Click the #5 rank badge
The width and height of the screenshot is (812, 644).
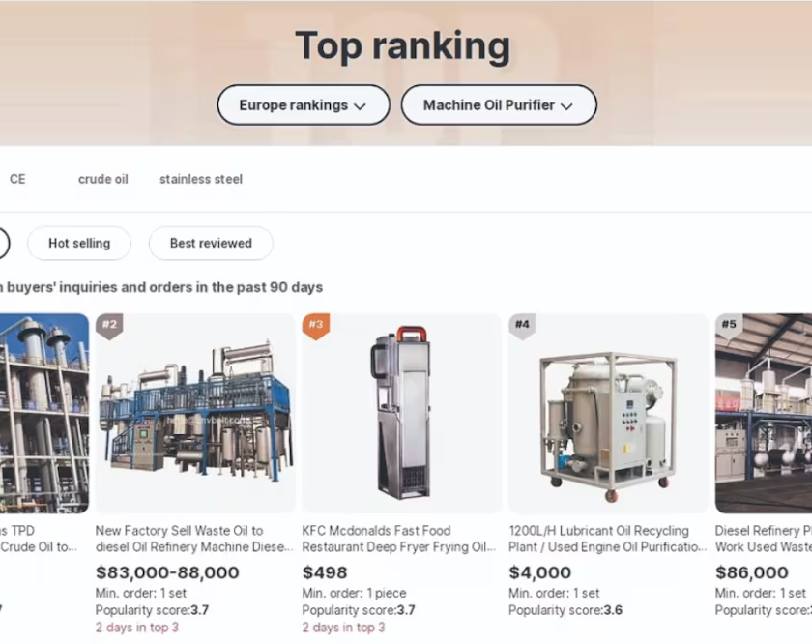729,326
